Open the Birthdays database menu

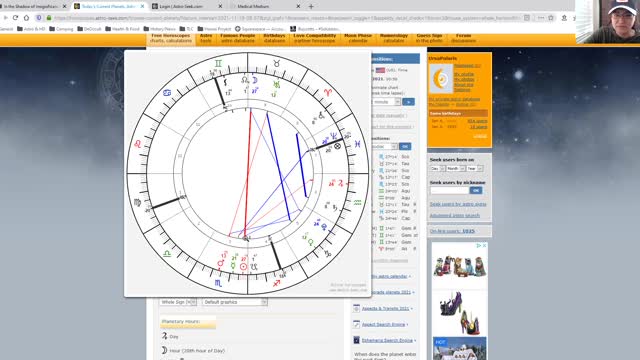click(274, 38)
